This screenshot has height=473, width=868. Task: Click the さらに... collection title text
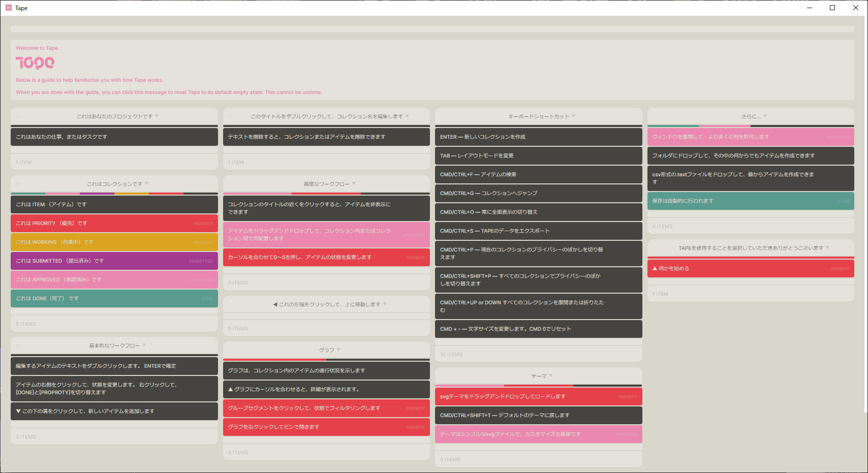click(751, 116)
